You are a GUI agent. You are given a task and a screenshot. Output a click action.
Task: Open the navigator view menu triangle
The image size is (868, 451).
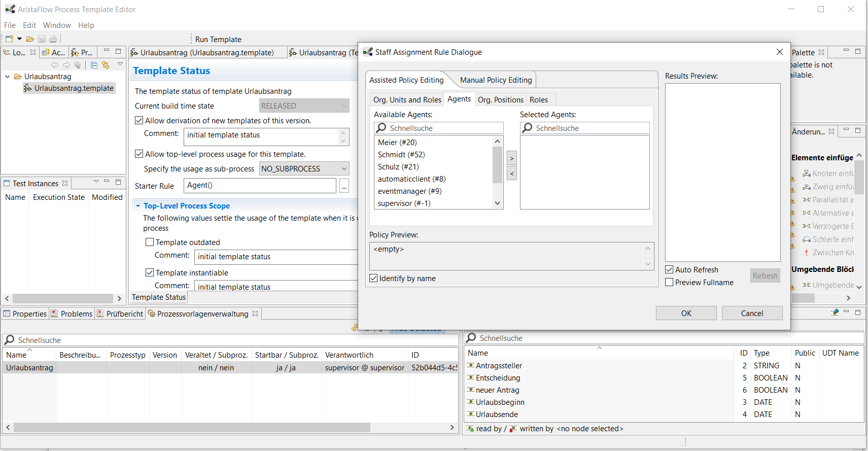[x=120, y=64]
